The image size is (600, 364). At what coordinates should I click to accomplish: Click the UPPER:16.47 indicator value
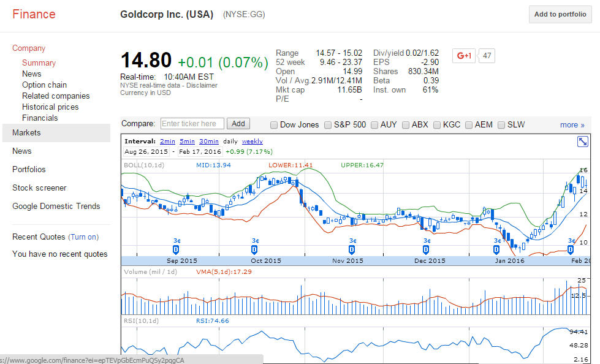coord(362,165)
